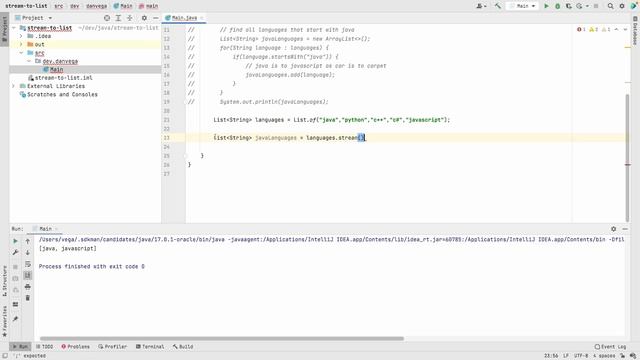Viewport: 640px width, 360px height.
Task: Open the Event Log button
Action: (610, 347)
